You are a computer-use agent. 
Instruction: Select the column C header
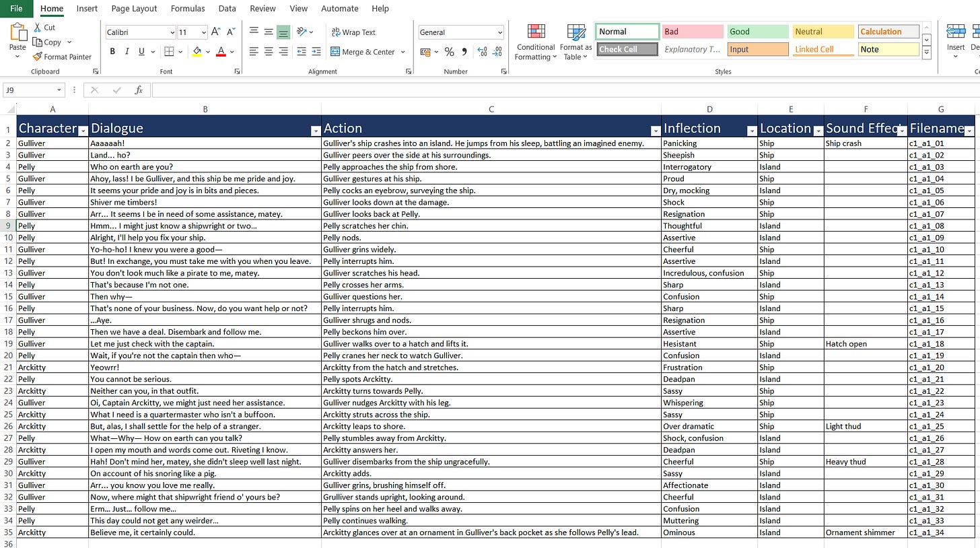point(491,109)
